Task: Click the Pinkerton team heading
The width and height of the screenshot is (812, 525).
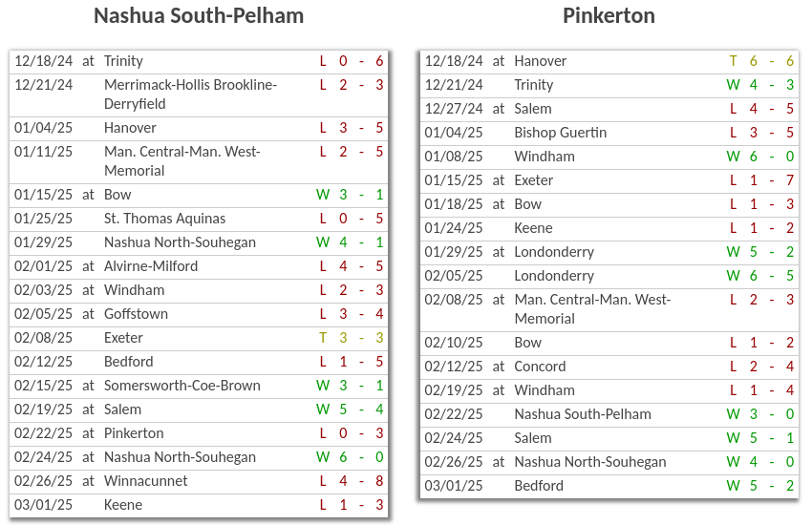Action: click(x=609, y=16)
